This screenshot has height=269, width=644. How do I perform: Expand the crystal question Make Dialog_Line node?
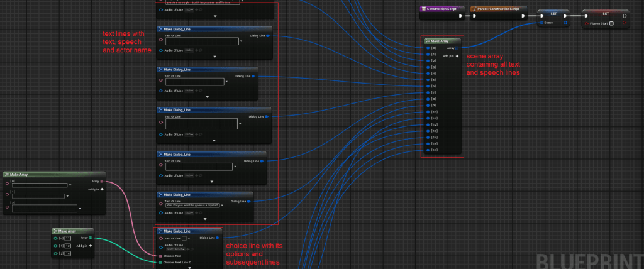click(x=204, y=220)
